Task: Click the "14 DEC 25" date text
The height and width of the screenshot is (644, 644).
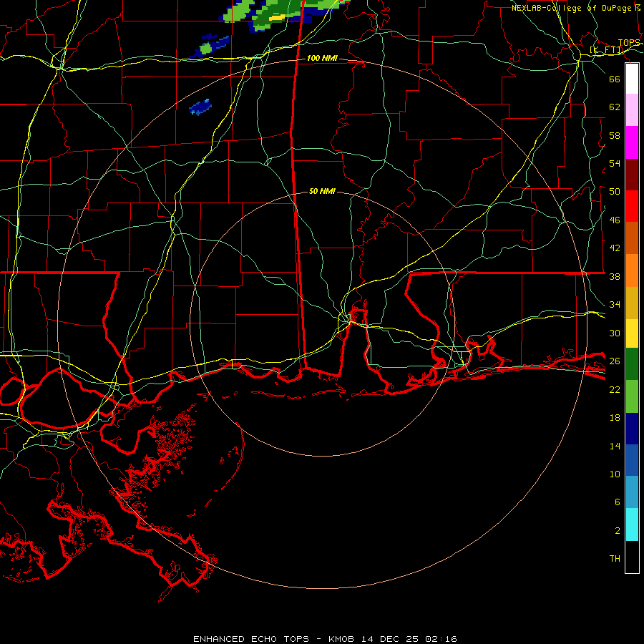Action: [390, 639]
